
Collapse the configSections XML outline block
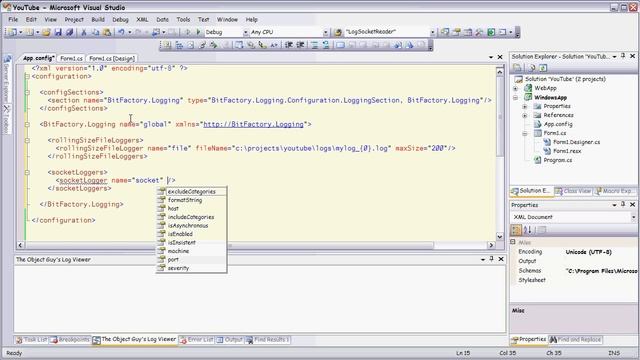coord(27,92)
